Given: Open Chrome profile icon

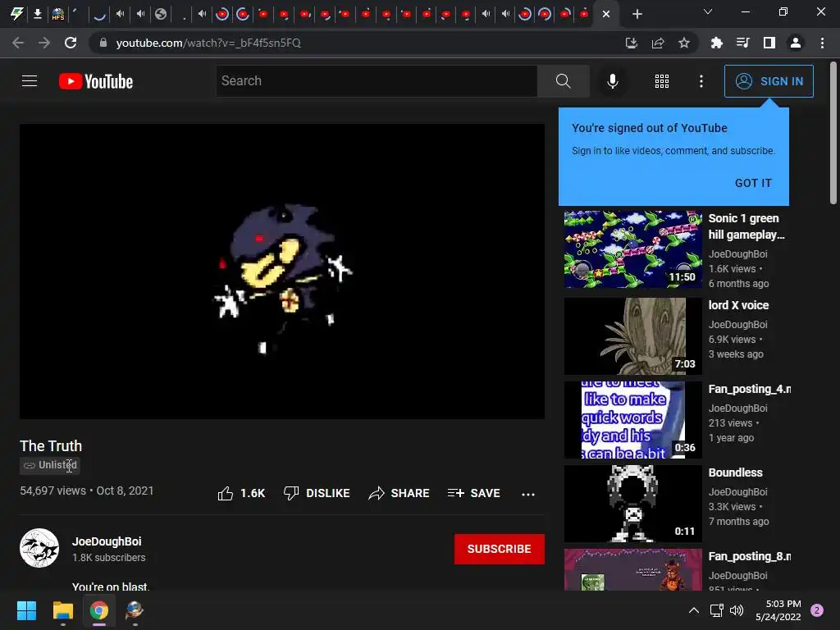Looking at the screenshot, I should (x=796, y=43).
